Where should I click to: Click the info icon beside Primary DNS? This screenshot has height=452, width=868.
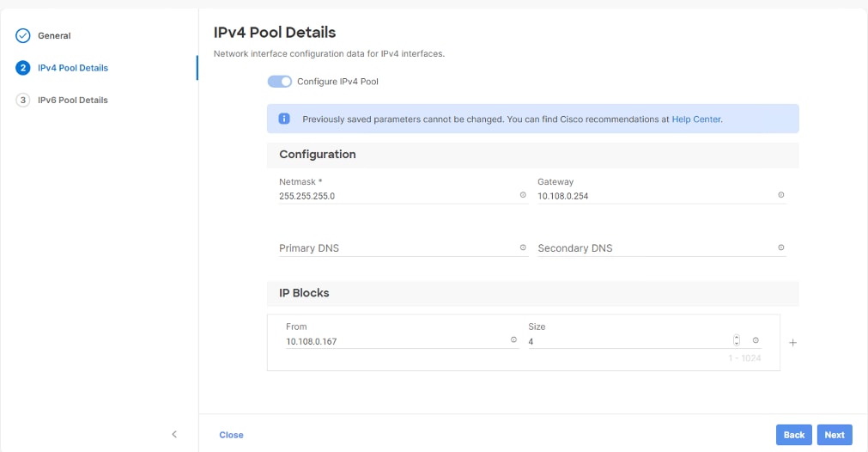pos(523,247)
